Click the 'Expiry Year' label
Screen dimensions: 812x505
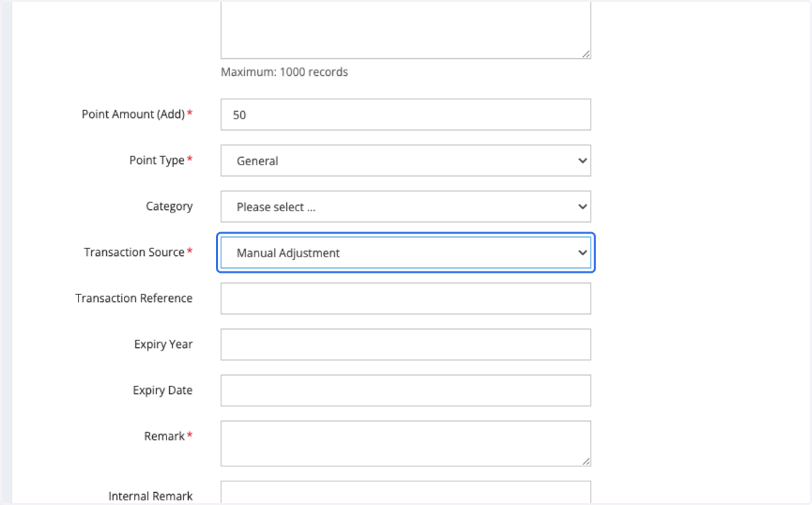coord(163,344)
